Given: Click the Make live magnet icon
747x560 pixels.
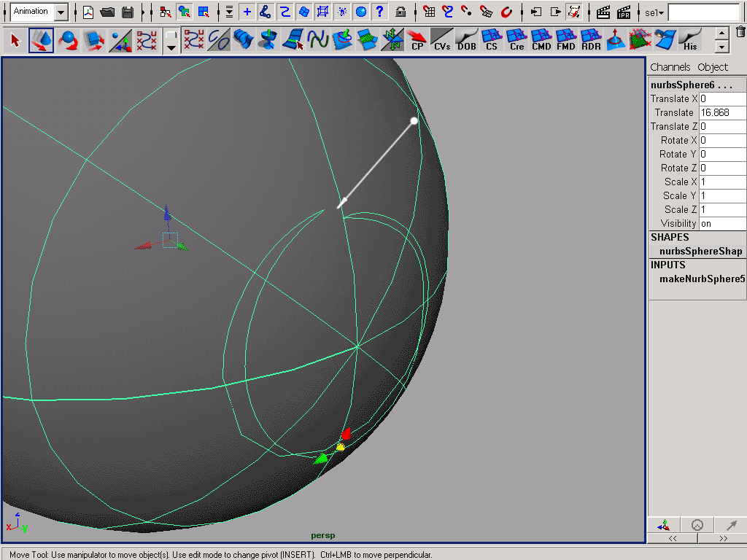Looking at the screenshot, I should point(507,12).
